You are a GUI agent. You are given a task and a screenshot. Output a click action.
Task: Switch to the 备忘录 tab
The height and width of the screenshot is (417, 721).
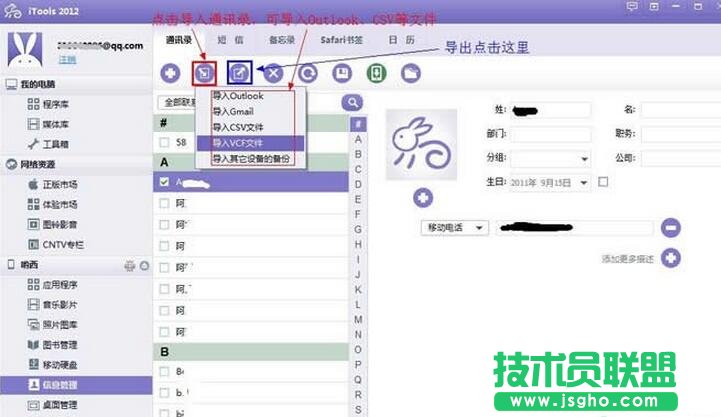click(282, 40)
